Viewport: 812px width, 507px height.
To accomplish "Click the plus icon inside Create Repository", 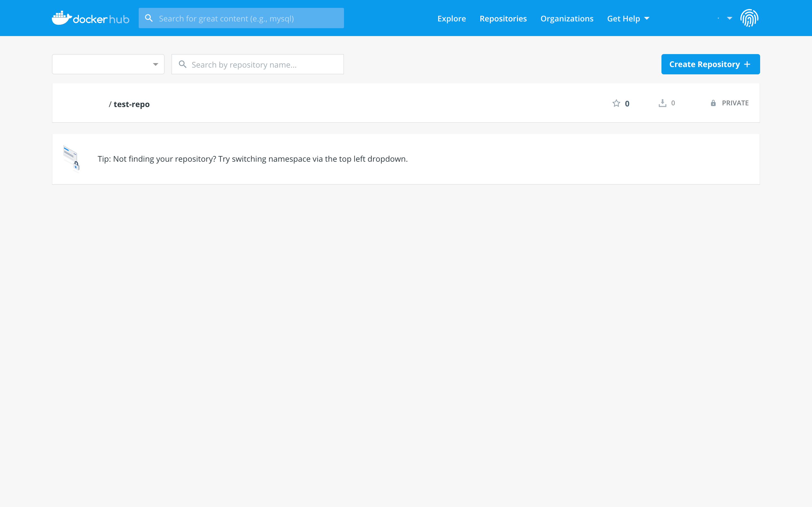I will (748, 64).
